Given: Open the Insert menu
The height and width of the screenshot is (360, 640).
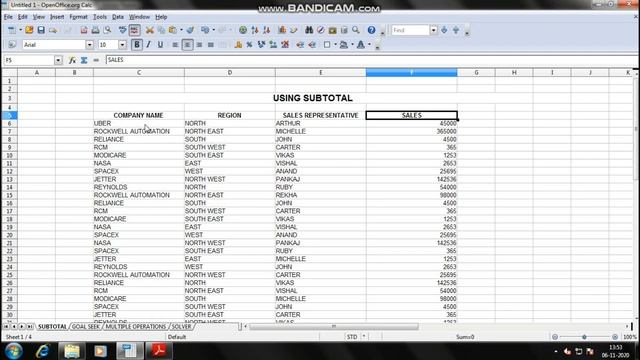Looking at the screenshot, I should [57, 17].
